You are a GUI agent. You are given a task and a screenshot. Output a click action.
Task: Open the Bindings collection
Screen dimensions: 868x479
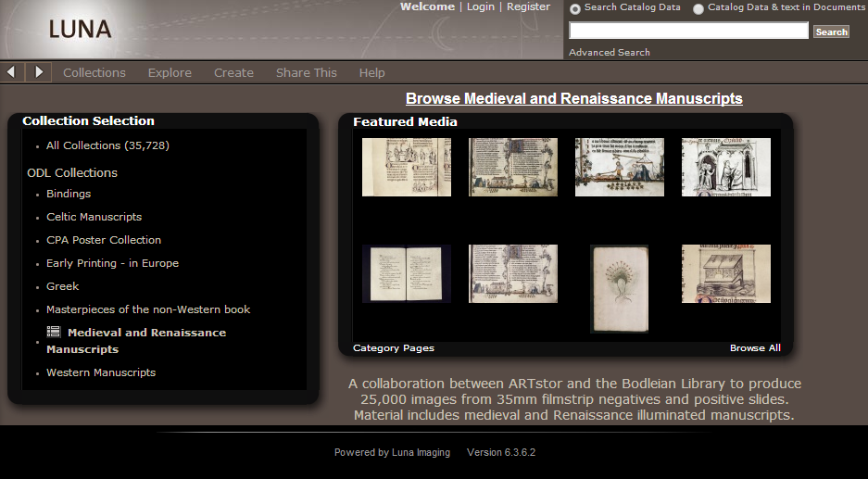69,194
